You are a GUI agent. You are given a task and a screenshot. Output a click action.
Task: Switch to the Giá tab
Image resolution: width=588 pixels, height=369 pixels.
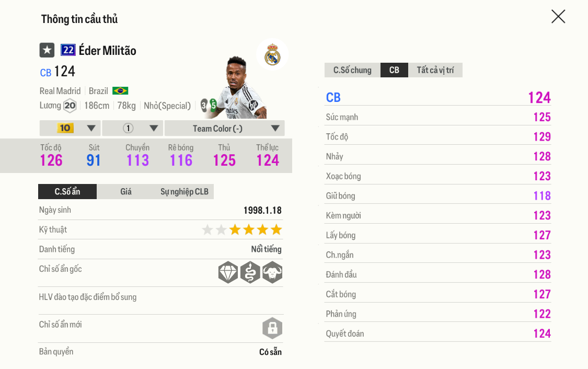(x=126, y=191)
